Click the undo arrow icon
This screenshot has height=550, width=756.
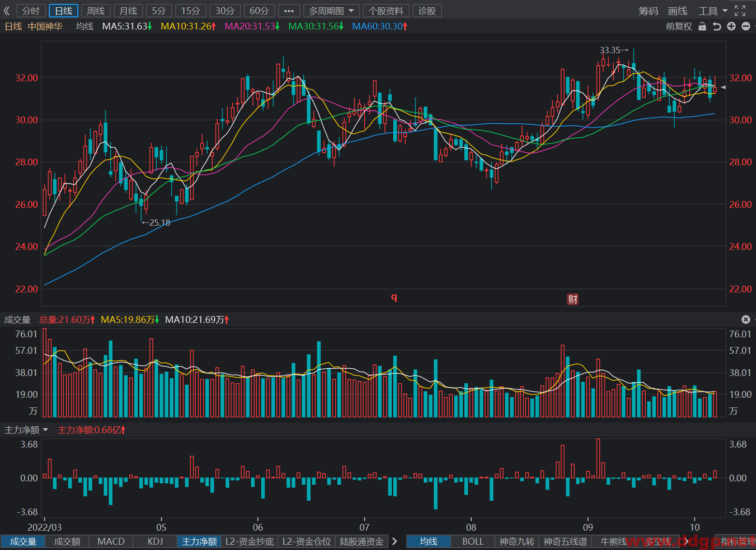pos(717,26)
